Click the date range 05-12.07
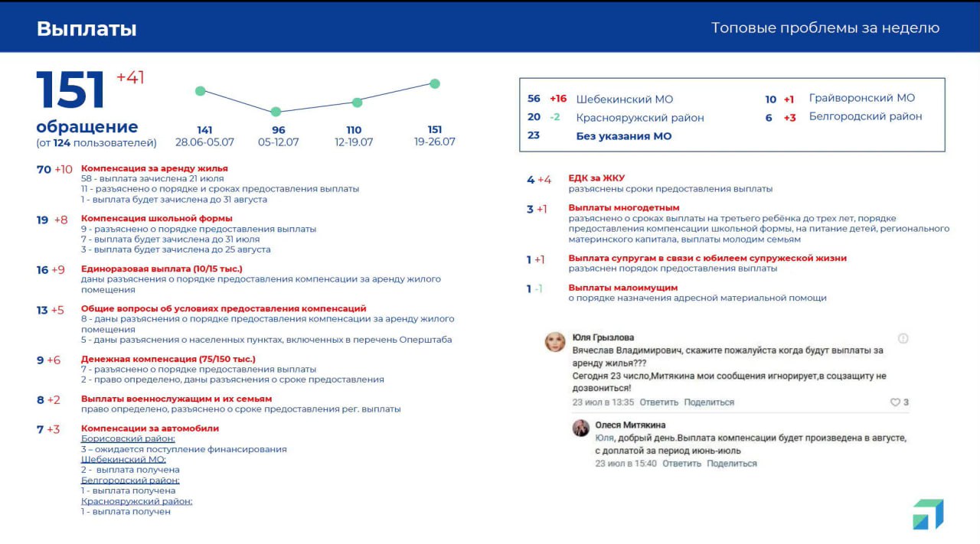Image resolution: width=980 pixels, height=544 pixels. (278, 142)
